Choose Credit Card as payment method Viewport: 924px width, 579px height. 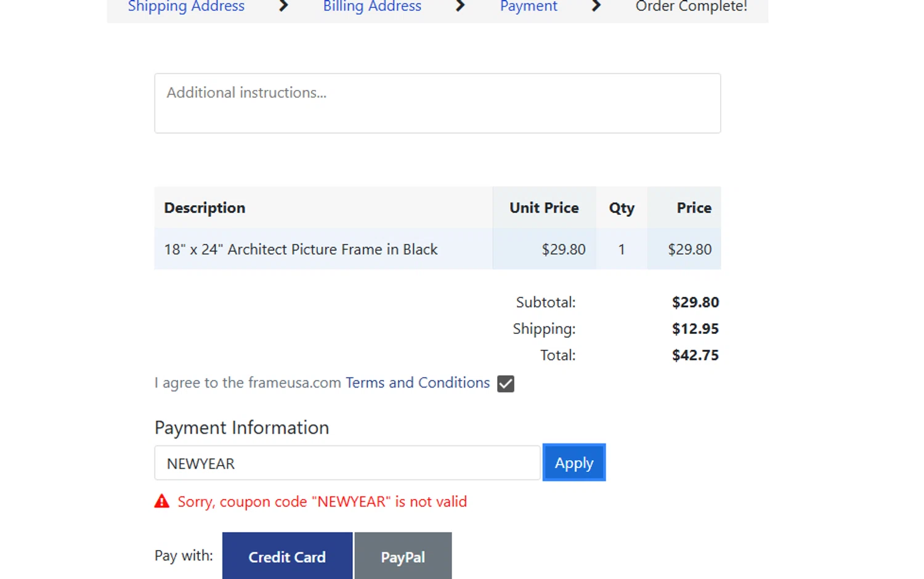coord(287,556)
